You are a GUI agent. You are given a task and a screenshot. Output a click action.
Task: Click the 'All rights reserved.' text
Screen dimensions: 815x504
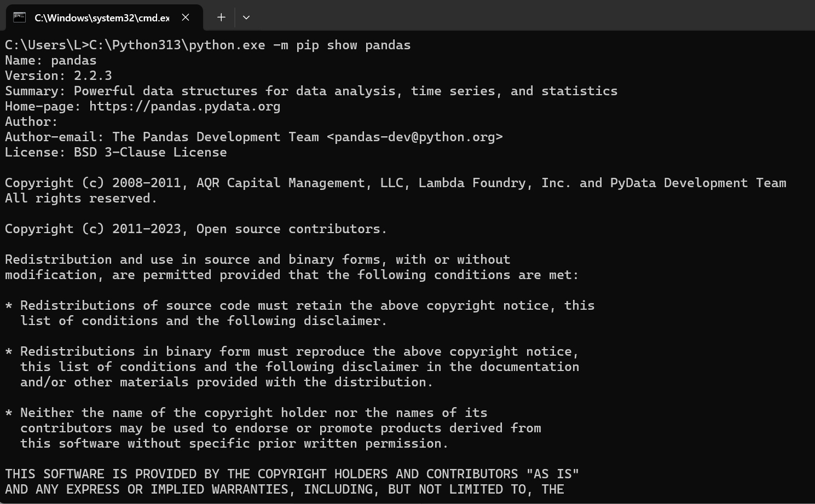point(81,198)
